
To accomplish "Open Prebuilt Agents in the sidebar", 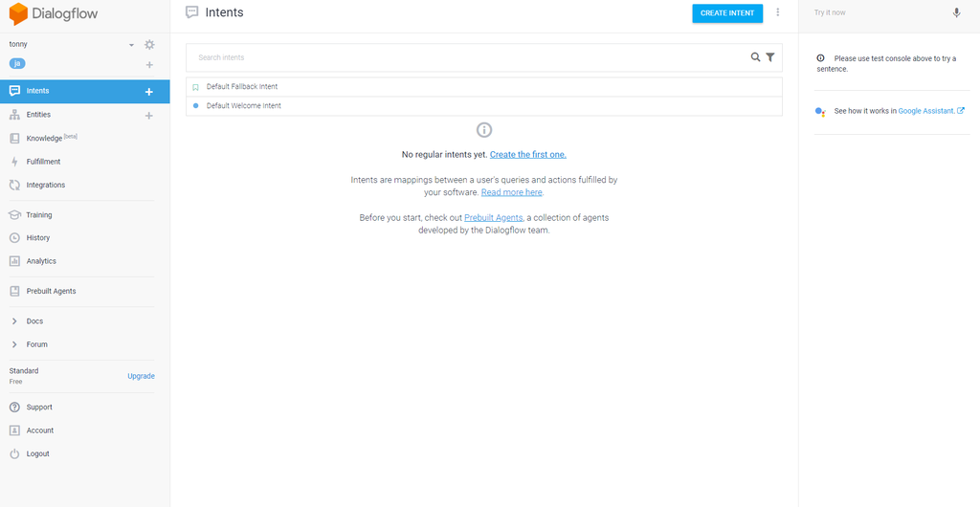I will [x=52, y=291].
